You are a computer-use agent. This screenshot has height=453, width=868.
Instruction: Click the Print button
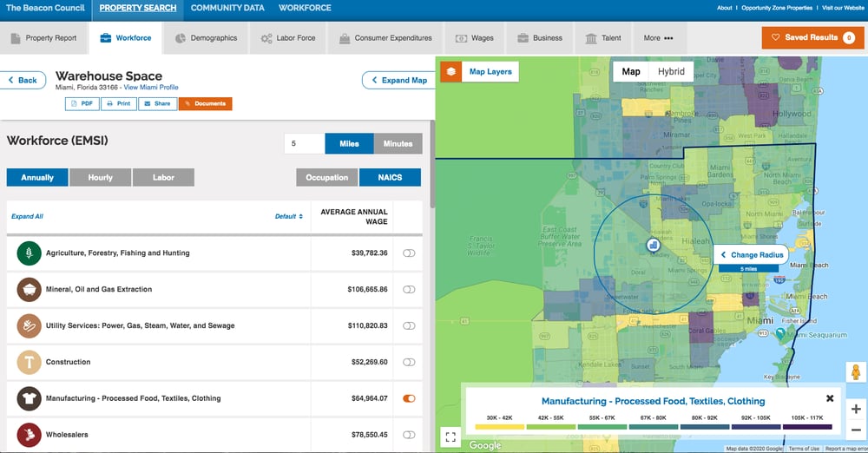(118, 103)
